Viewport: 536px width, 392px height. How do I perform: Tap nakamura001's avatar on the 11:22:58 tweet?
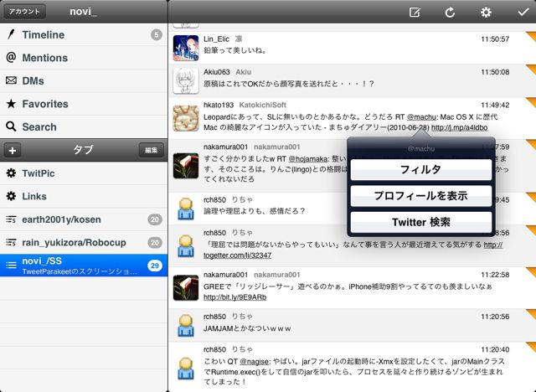[186, 288]
